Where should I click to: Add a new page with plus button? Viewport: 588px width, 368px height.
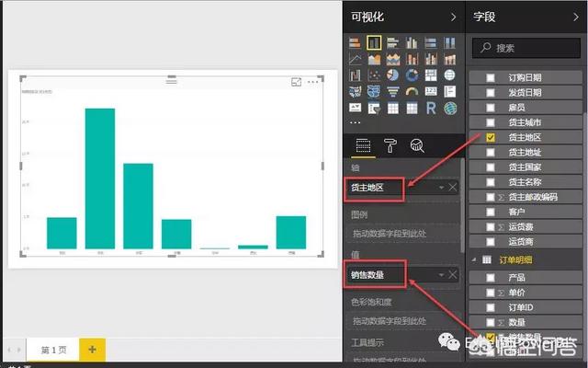tap(92, 350)
